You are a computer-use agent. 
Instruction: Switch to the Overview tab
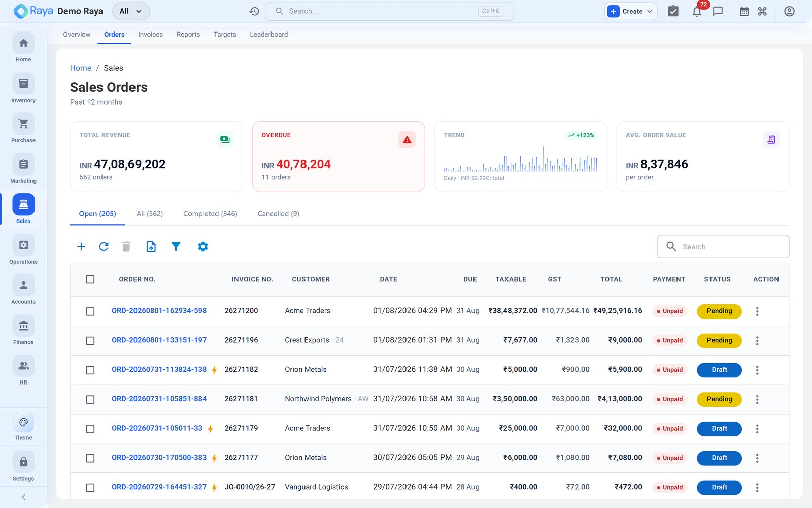pyautogui.click(x=77, y=35)
